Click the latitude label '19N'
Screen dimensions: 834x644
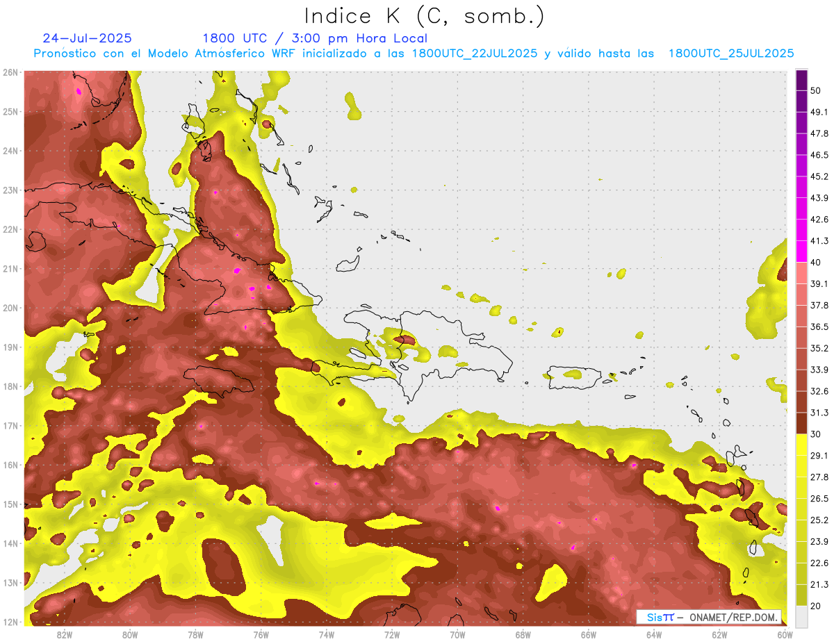pyautogui.click(x=10, y=347)
